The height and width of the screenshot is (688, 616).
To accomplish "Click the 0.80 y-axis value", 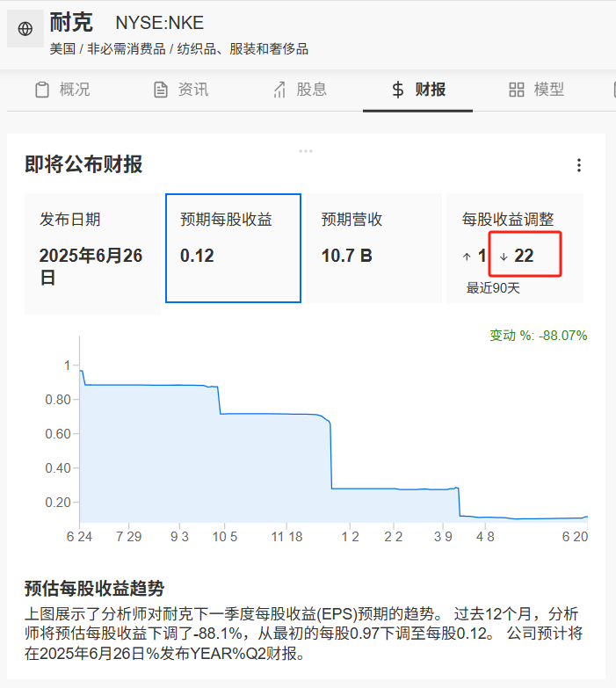I will click(58, 400).
